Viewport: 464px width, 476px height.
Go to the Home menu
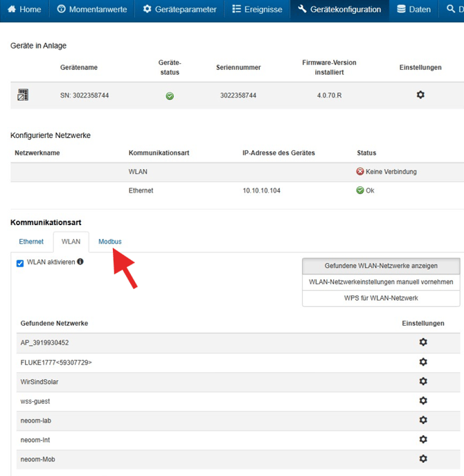click(24, 10)
